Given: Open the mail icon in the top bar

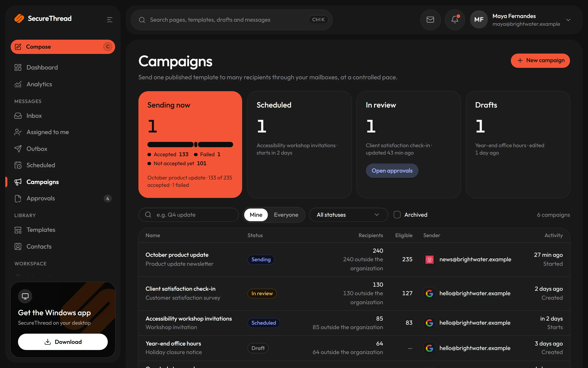Looking at the screenshot, I should pos(430,20).
